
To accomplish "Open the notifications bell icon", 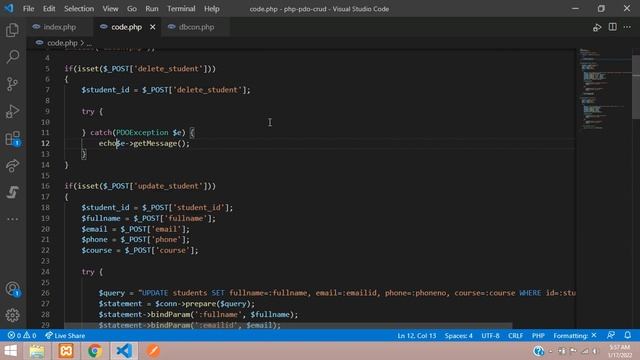I will [x=627, y=335].
